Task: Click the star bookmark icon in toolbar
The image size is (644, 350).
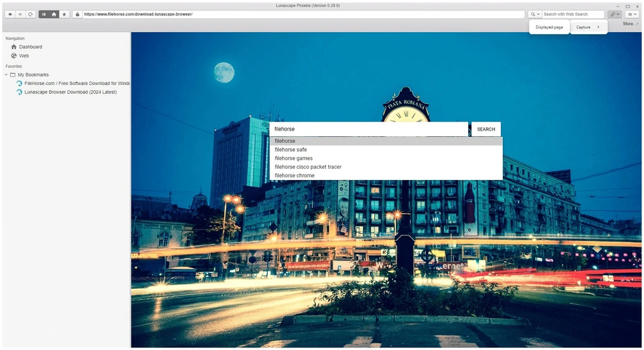Action: (x=64, y=14)
